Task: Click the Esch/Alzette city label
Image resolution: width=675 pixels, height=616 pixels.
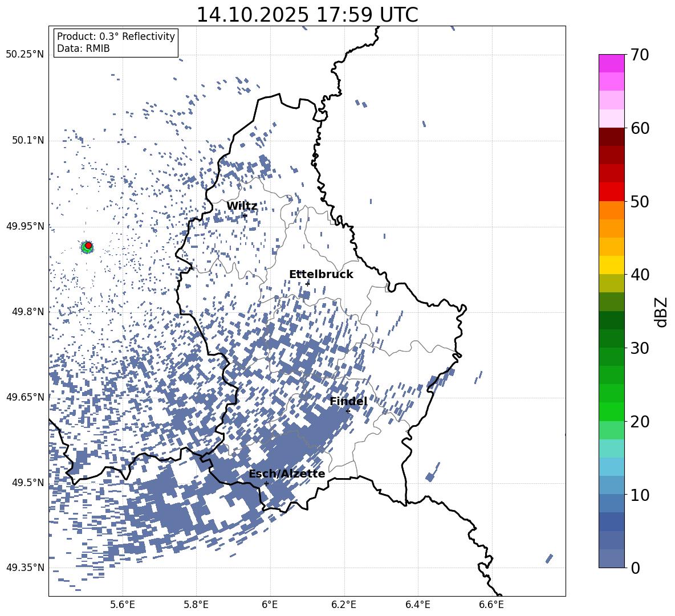Action: tap(287, 474)
